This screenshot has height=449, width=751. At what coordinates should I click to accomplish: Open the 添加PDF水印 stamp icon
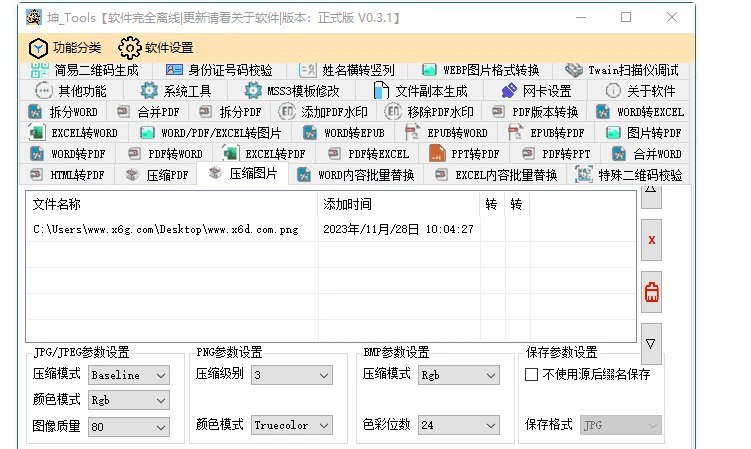[x=287, y=112]
